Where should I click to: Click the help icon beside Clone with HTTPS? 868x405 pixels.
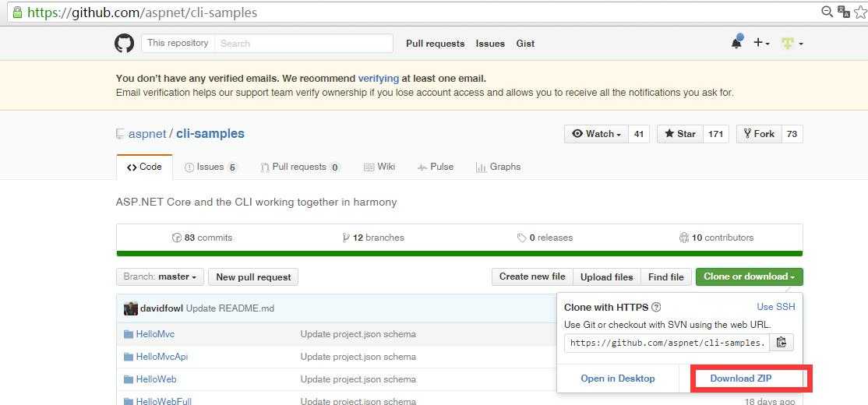pyautogui.click(x=657, y=308)
